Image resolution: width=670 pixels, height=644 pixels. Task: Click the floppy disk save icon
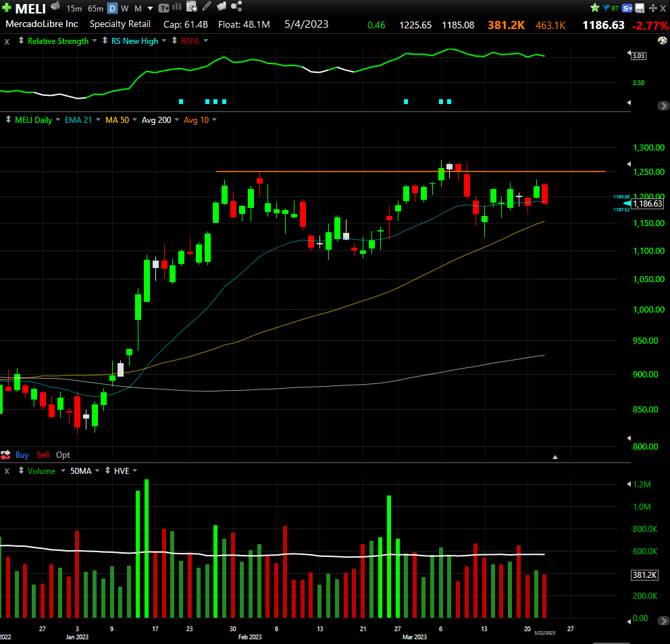640,8
